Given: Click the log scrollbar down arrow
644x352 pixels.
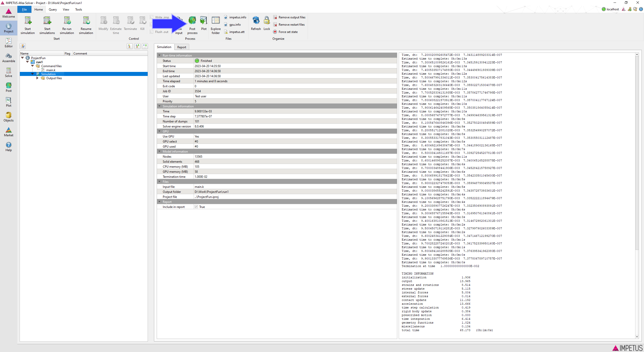Looking at the screenshot, I should point(637,337).
